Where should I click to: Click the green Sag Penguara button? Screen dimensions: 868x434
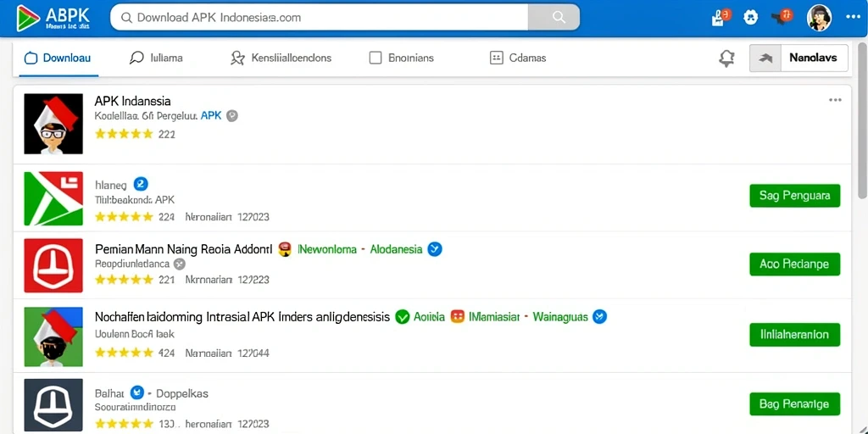(x=794, y=196)
